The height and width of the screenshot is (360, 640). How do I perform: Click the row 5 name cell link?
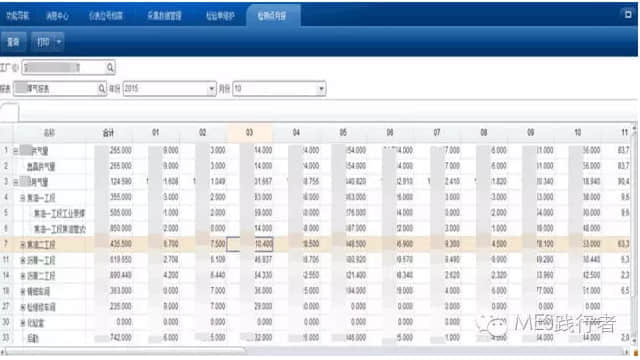click(x=60, y=213)
